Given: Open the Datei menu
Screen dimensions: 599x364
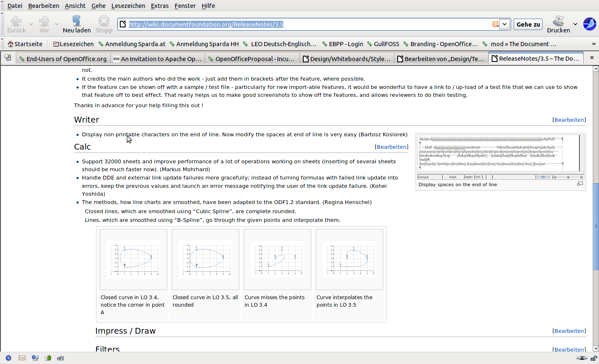Looking at the screenshot, I should [15, 6].
